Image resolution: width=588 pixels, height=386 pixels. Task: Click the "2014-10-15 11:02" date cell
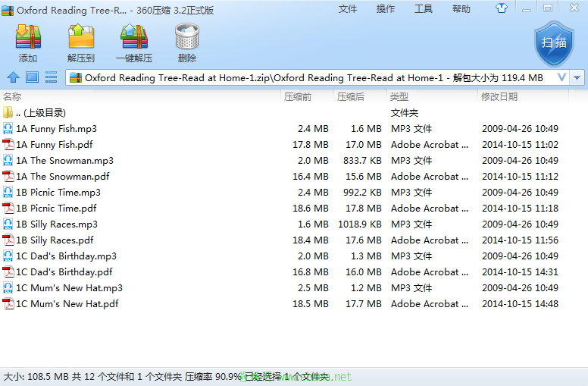click(520, 145)
